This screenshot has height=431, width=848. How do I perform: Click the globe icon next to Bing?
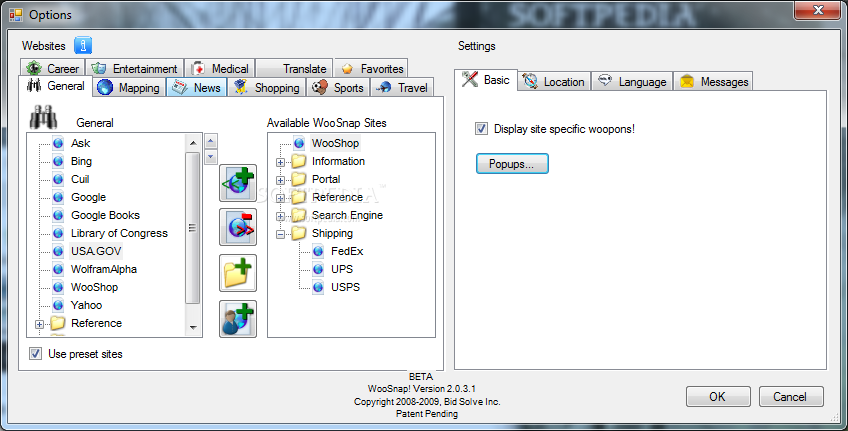58,161
